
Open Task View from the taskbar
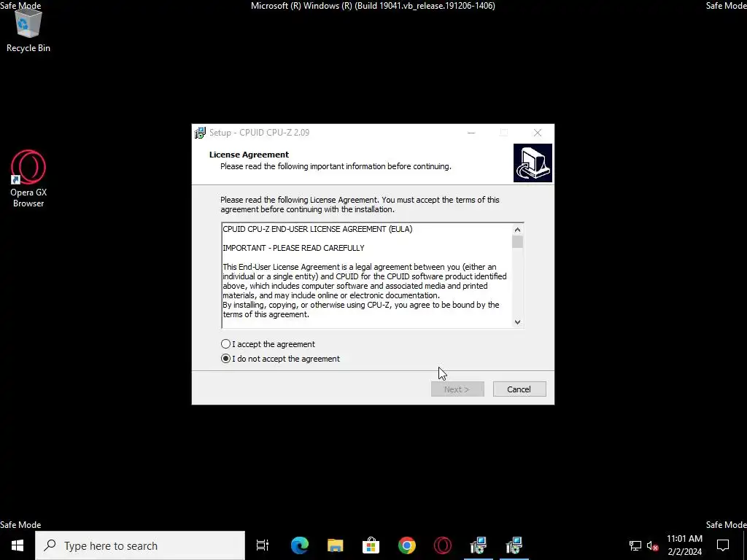[263, 545]
